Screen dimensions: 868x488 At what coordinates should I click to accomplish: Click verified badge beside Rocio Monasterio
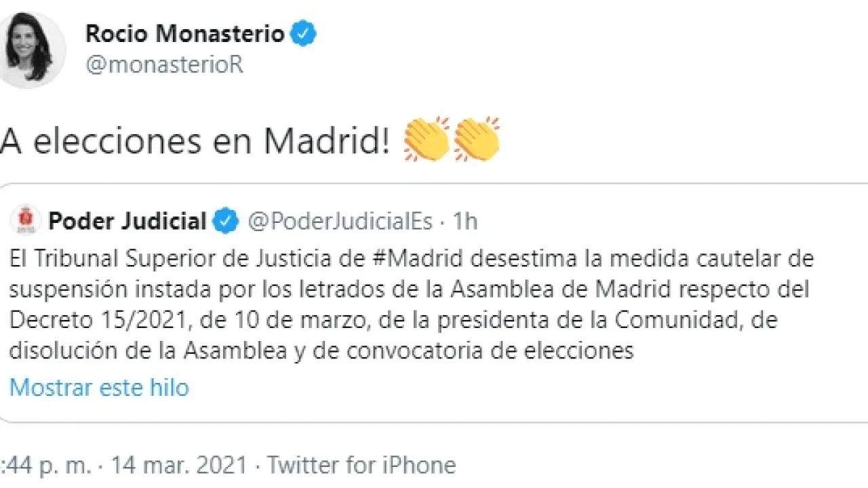click(x=303, y=33)
